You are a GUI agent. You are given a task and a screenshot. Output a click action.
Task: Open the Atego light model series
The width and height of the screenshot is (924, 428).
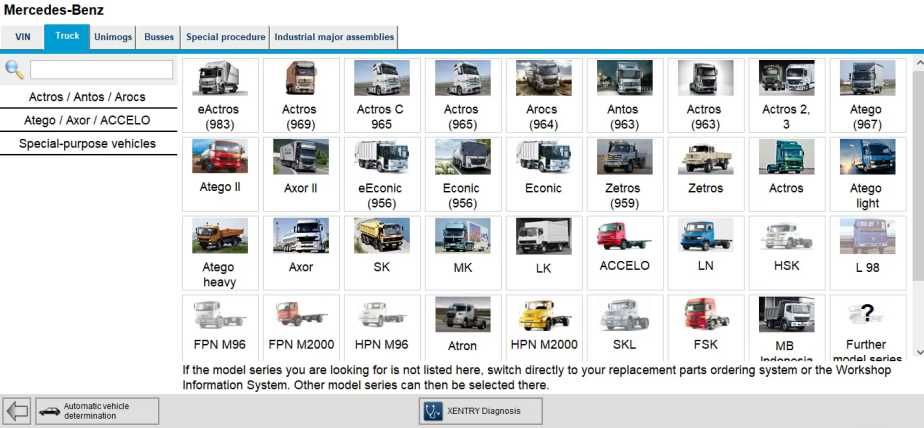[868, 174]
